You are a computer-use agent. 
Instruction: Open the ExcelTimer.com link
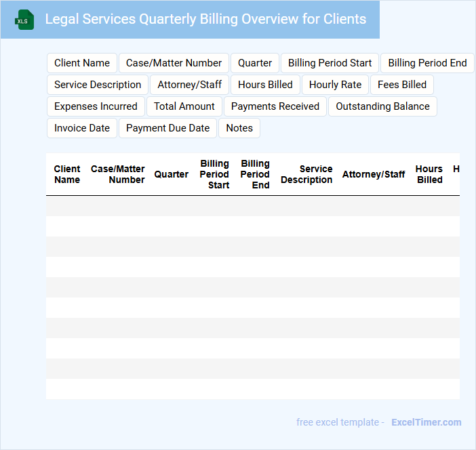[x=426, y=422]
